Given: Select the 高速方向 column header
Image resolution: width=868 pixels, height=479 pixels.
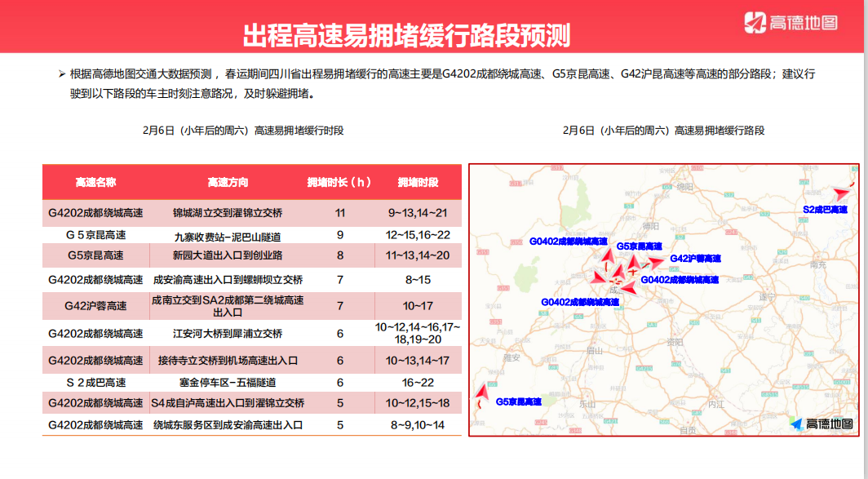Looking at the screenshot, I should [x=228, y=182].
